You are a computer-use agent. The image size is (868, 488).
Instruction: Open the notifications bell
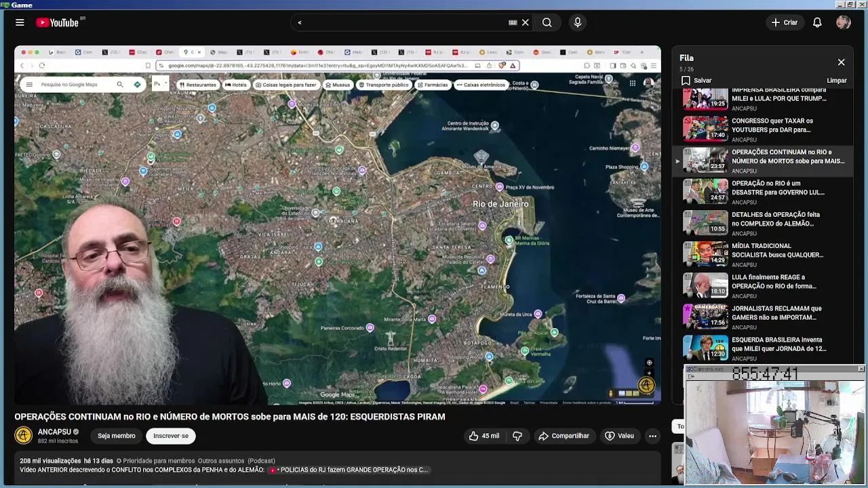(817, 22)
